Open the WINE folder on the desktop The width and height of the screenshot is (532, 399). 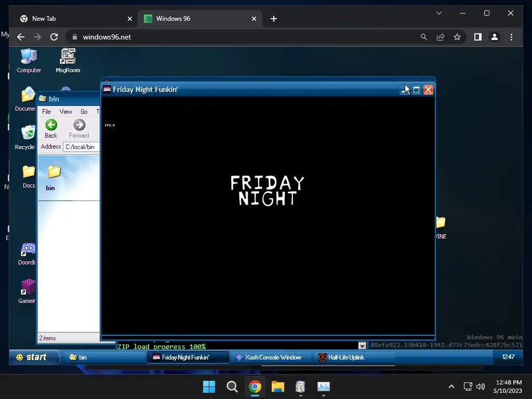(441, 228)
